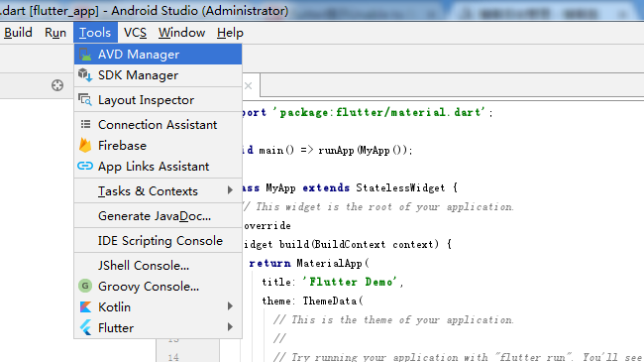Close the Tools menu in menu bar

[95, 33]
